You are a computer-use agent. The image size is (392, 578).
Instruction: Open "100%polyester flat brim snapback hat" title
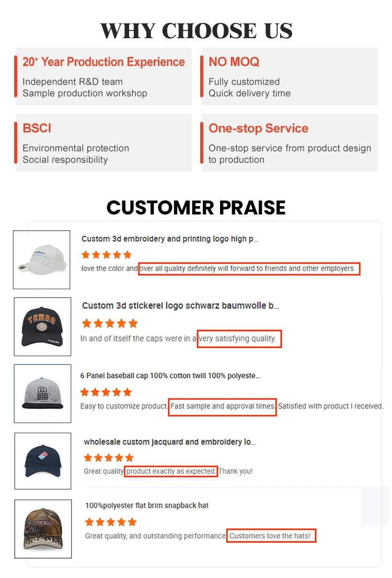(x=147, y=505)
